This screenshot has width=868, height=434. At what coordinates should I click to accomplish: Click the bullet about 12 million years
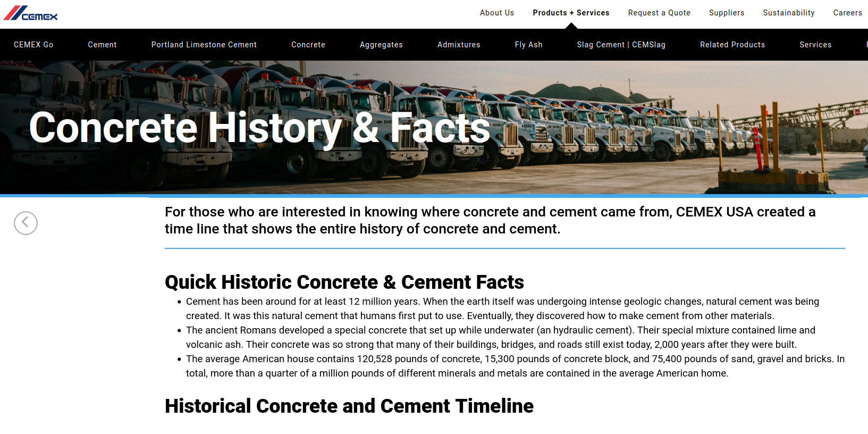point(502,308)
